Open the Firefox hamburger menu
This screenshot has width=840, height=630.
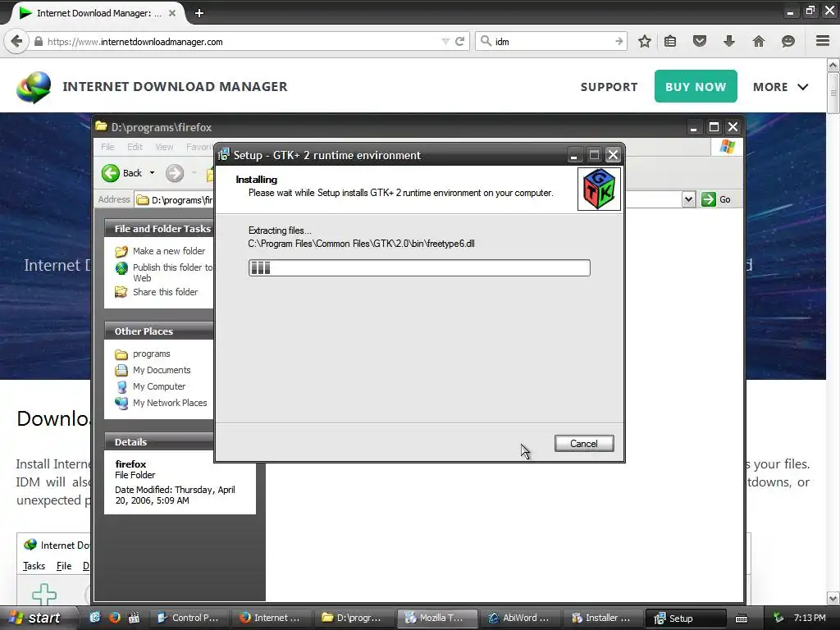pos(823,41)
